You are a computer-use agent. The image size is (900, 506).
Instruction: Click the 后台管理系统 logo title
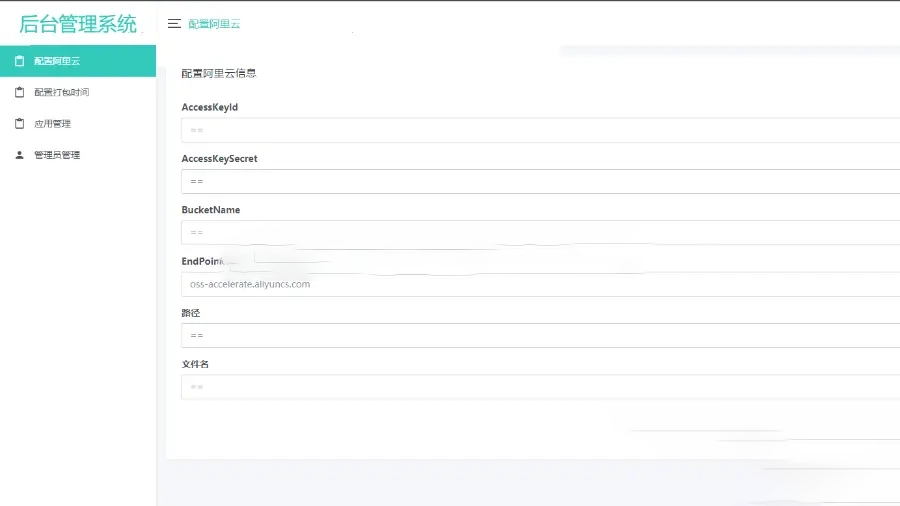tap(78, 23)
